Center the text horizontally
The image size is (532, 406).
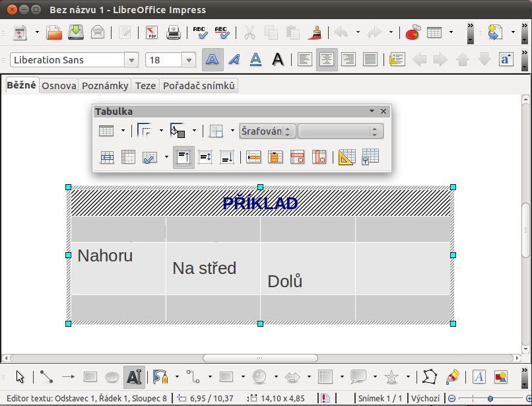[x=327, y=60]
